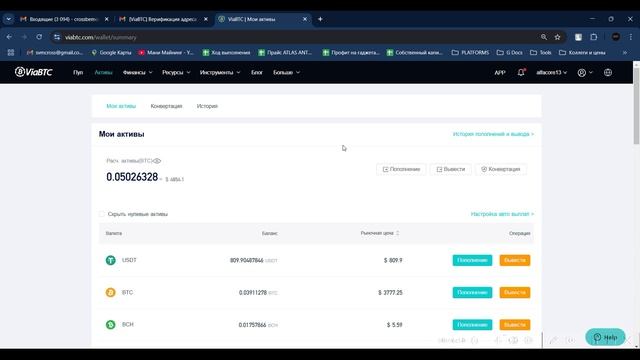Open the language globe icon in the header
Viewport: 640px width, 360px height.
pyautogui.click(x=608, y=72)
